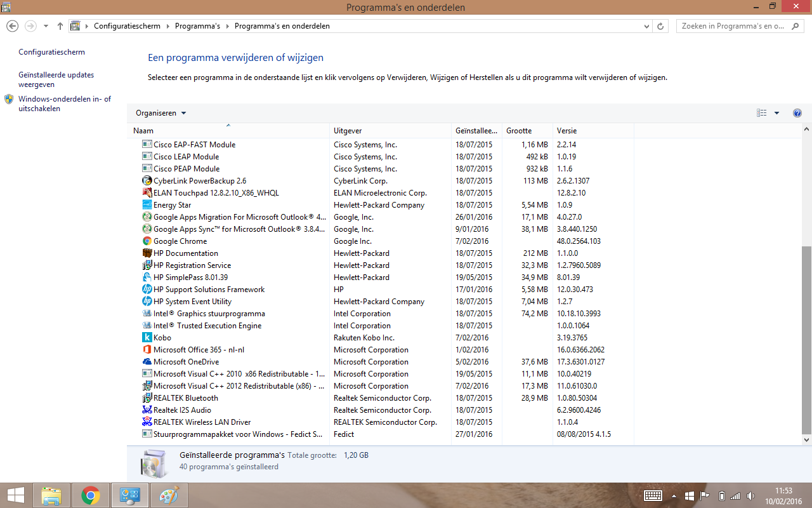Click the HP Documentation icon
The width and height of the screenshot is (812, 508).
147,253
